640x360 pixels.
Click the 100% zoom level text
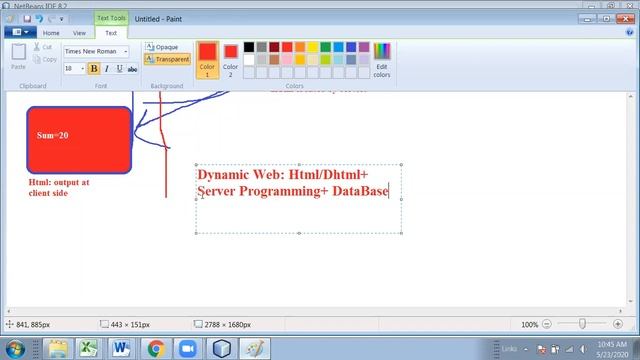[x=529, y=325]
